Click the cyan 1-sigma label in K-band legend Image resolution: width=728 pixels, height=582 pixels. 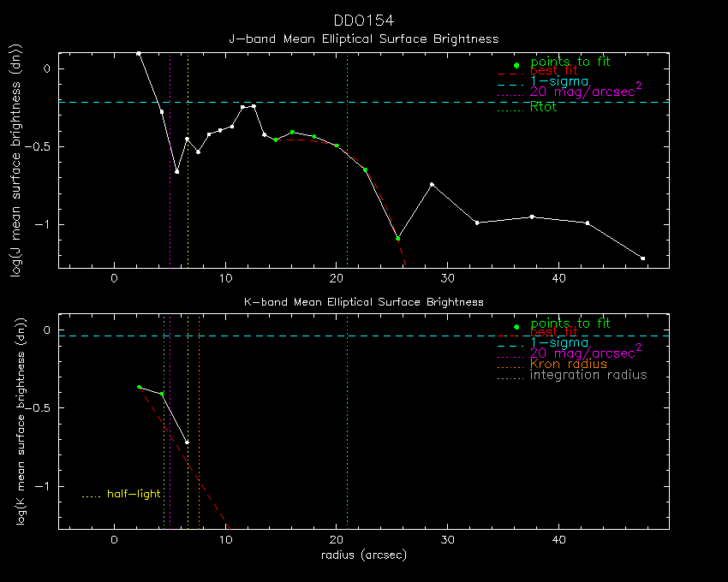pyautogui.click(x=559, y=342)
